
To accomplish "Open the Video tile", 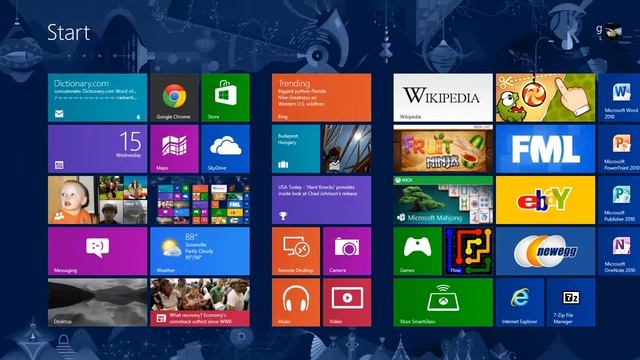I will pos(347,302).
